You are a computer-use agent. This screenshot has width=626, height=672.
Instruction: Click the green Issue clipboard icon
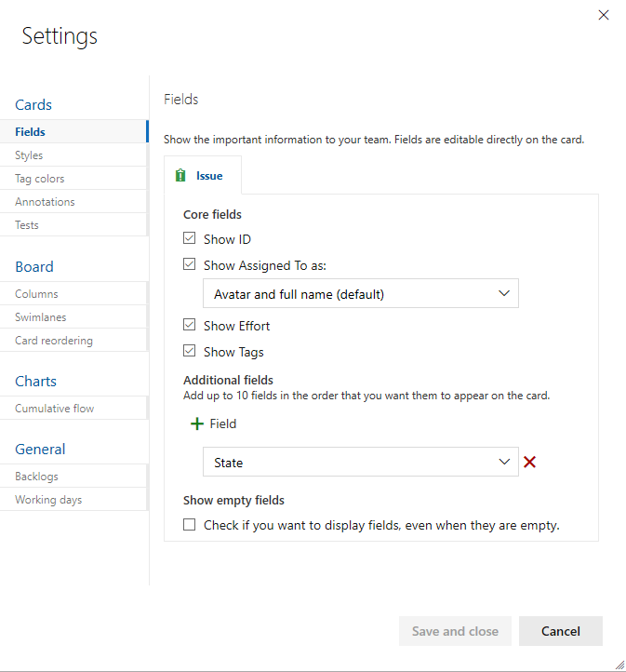180,175
